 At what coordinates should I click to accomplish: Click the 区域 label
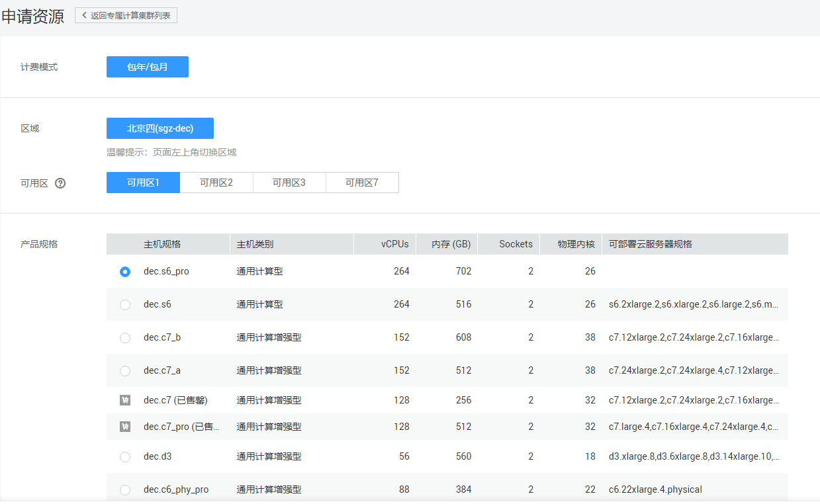[x=30, y=128]
